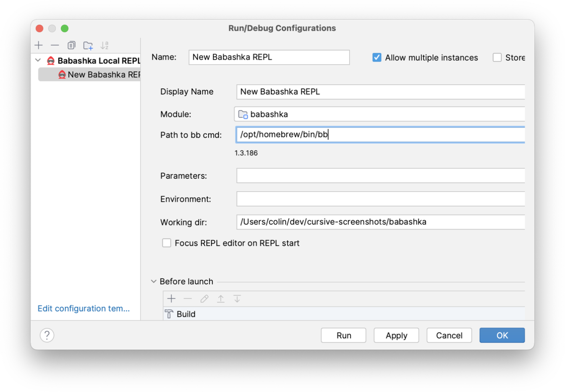Click the green zoom window button
Viewport: 565px width, 392px height.
pos(65,28)
